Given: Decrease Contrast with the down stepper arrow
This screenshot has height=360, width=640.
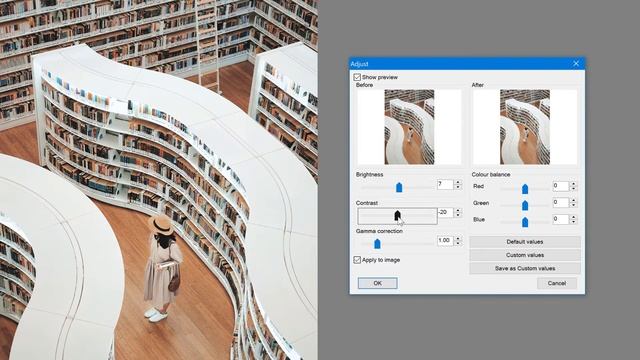Looking at the screenshot, I should click(458, 215).
